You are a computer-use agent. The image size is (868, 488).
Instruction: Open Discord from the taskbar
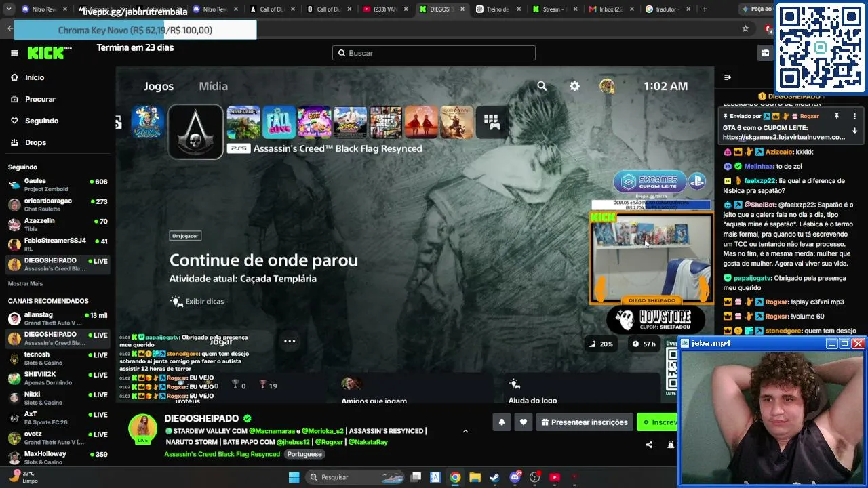(x=515, y=477)
